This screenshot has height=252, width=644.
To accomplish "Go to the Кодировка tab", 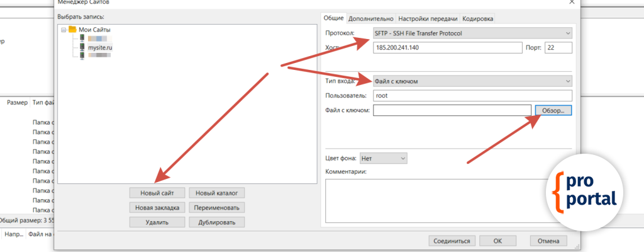I will [x=479, y=19].
